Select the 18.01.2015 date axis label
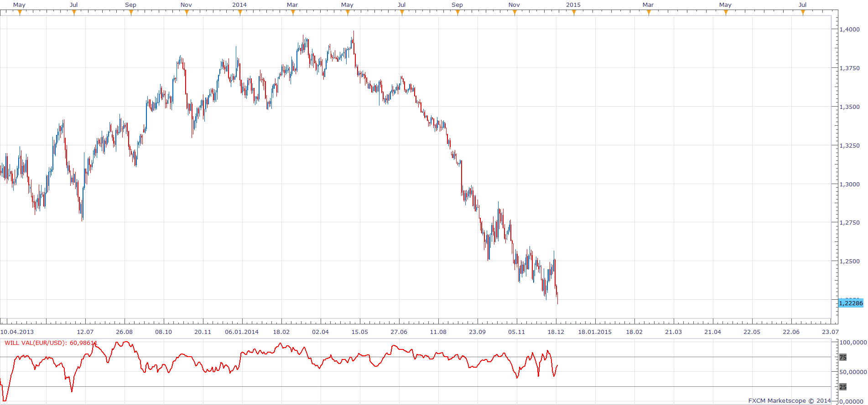This screenshot has height=405, width=868. (595, 332)
